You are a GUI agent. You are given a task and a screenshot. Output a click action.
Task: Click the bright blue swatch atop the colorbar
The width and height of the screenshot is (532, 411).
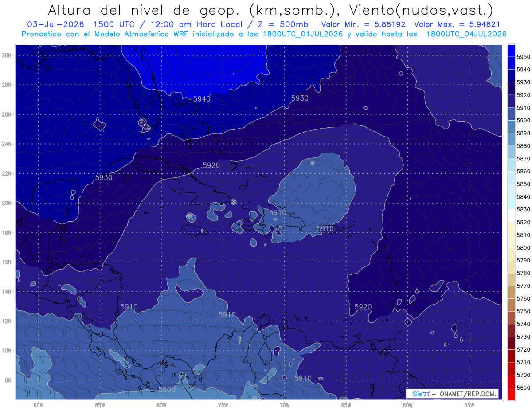click(511, 50)
